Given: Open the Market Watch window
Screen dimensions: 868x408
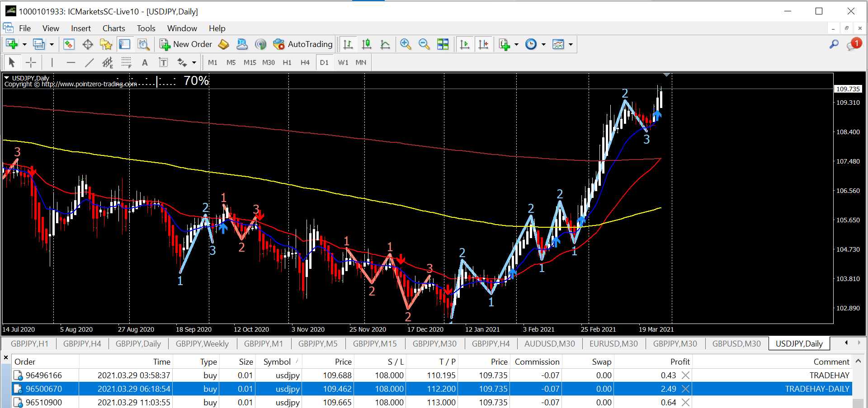Looking at the screenshot, I should 69,44.
